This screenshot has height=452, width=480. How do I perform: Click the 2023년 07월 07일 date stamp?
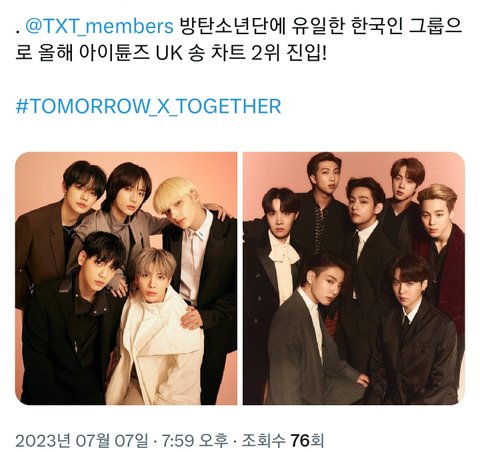pos(82,441)
